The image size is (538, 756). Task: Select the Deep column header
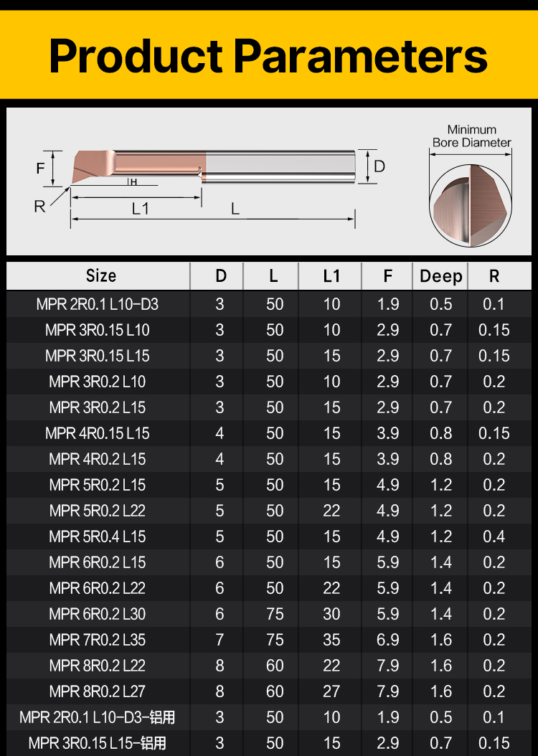440,276
